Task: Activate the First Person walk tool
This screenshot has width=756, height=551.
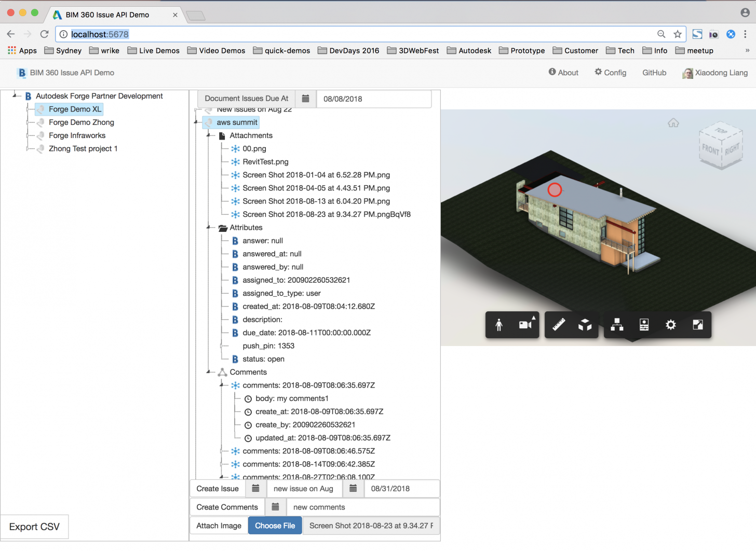Action: tap(499, 325)
